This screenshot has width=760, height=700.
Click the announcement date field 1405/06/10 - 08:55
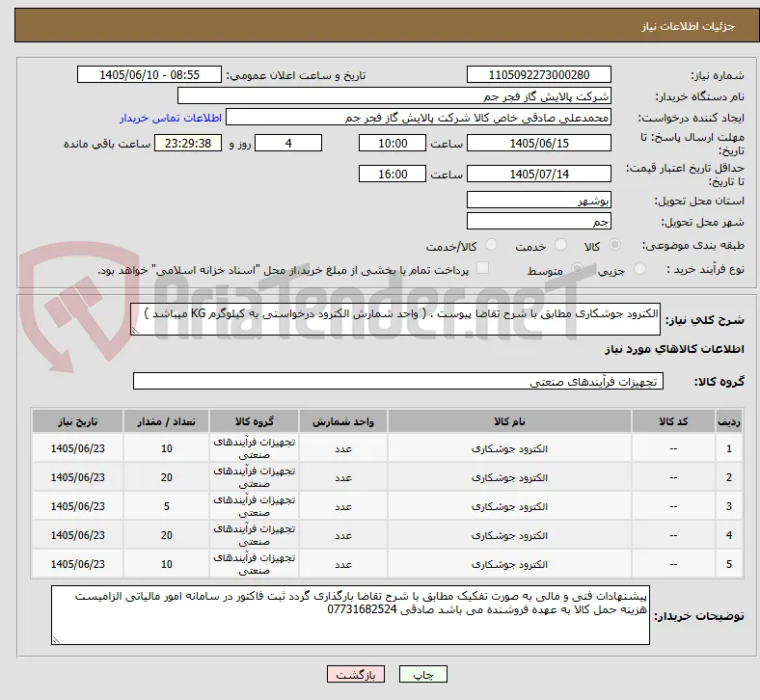(149, 74)
